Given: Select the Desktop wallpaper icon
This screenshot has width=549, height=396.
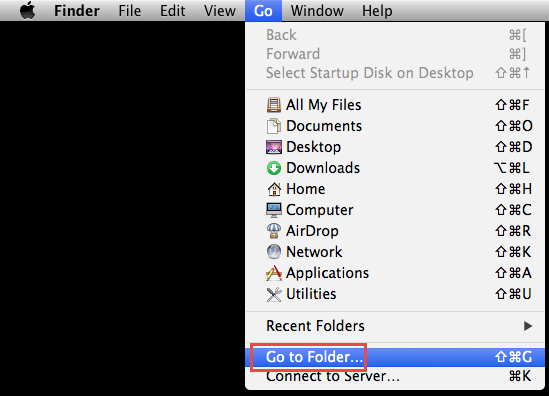Looking at the screenshot, I should click(x=274, y=147).
